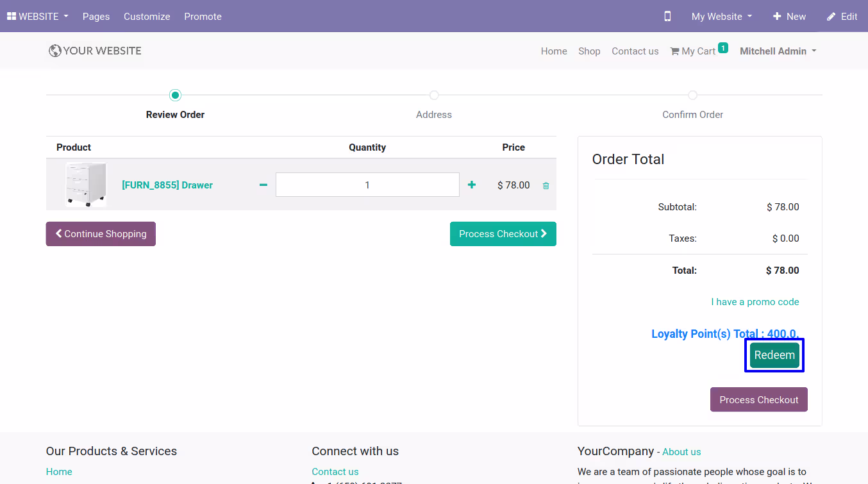The height and width of the screenshot is (484, 868).
Task: Click the Drawer product thumbnail image
Action: coord(86,185)
